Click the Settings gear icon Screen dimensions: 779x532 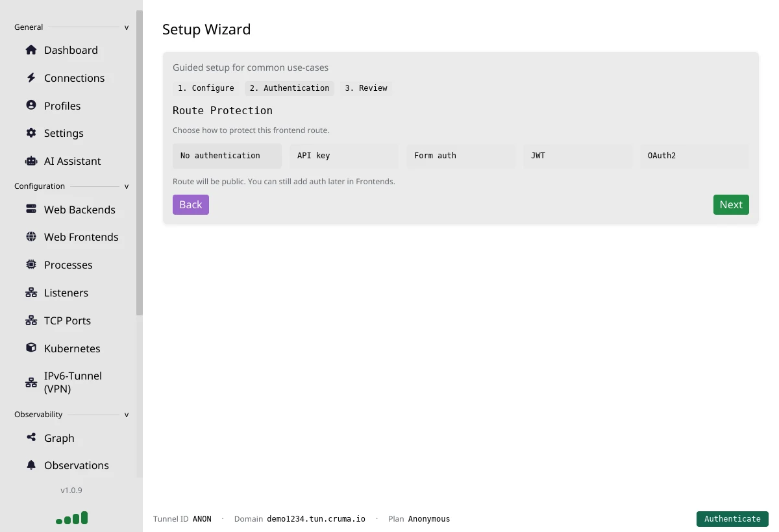pos(31,133)
